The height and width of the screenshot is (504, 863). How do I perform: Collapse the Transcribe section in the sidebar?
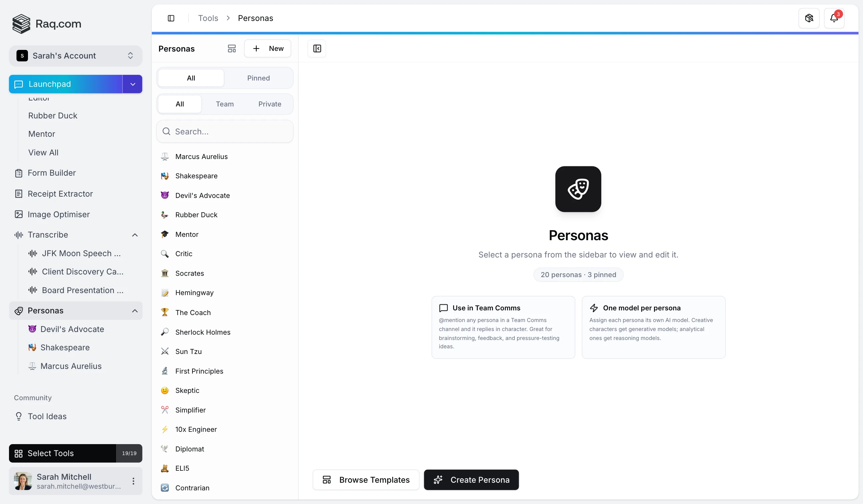(135, 235)
